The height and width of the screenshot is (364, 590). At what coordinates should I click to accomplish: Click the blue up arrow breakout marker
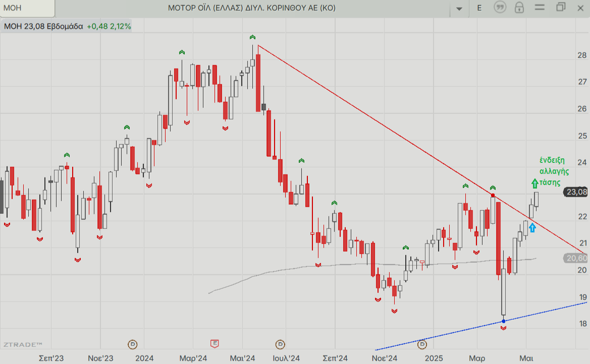[532, 227]
